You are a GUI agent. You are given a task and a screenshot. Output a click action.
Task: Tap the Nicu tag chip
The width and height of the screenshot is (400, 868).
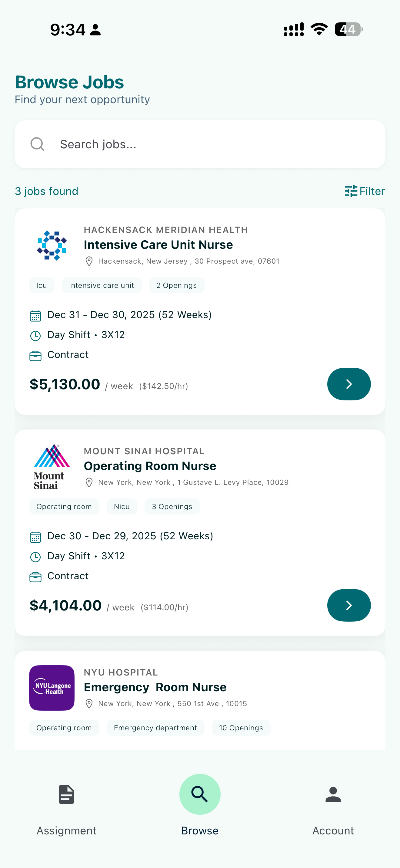point(122,506)
